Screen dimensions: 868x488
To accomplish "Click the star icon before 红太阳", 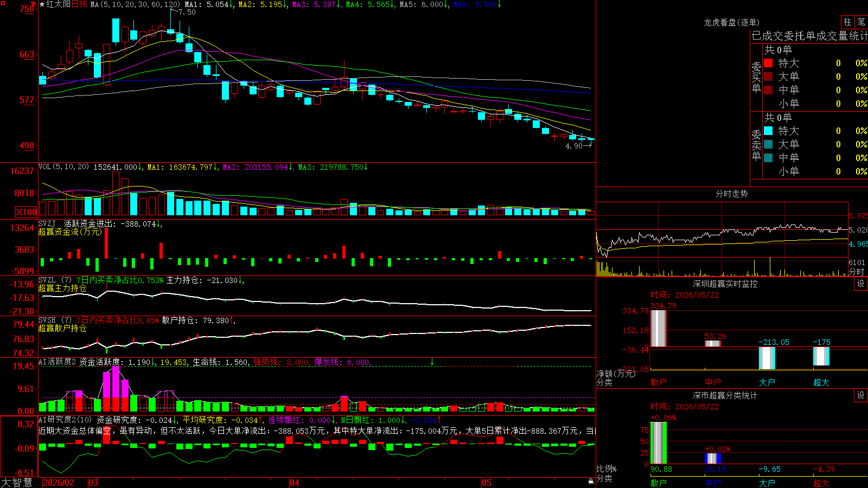I will coord(42,4).
